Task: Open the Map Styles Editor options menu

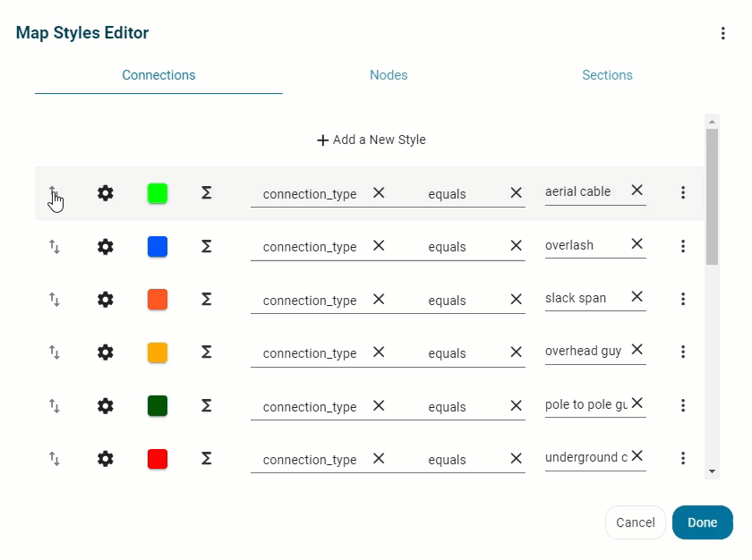Action: coord(723,33)
